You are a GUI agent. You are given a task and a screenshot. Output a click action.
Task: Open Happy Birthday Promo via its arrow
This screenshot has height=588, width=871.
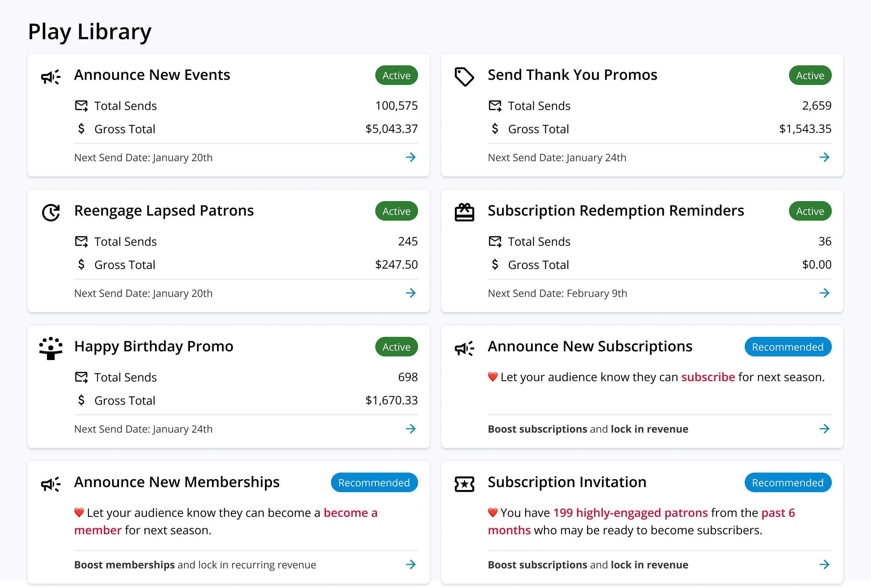[410, 428]
